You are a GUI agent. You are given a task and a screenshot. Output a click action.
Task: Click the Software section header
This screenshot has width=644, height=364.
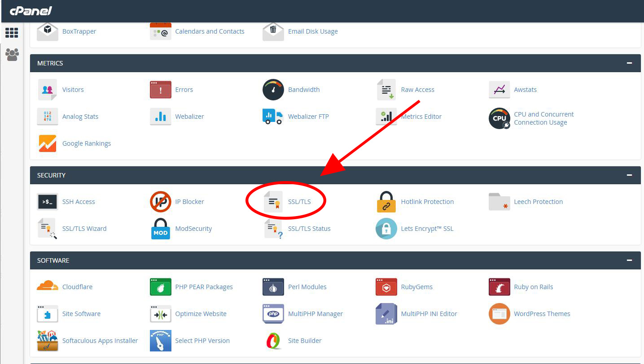[335, 260]
